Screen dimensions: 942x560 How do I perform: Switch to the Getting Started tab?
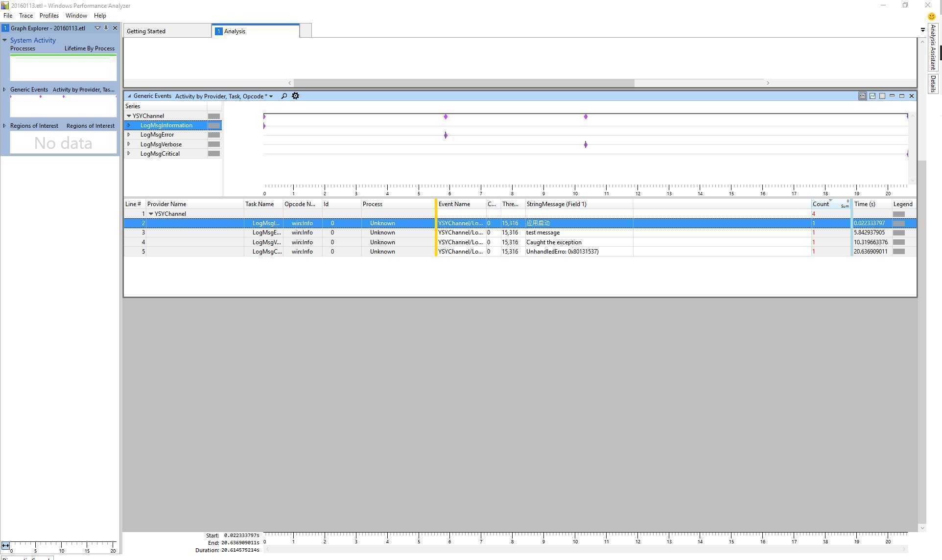tap(167, 31)
